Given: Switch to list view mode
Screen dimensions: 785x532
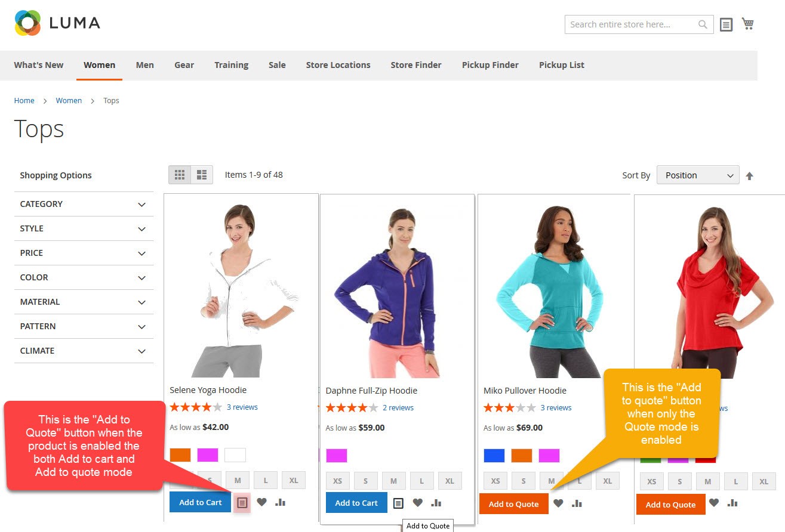Looking at the screenshot, I should click(x=202, y=175).
